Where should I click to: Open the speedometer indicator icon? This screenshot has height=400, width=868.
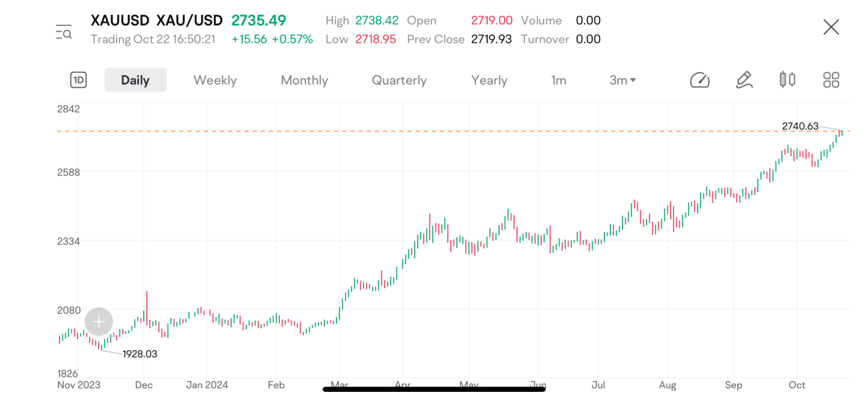[x=700, y=80]
